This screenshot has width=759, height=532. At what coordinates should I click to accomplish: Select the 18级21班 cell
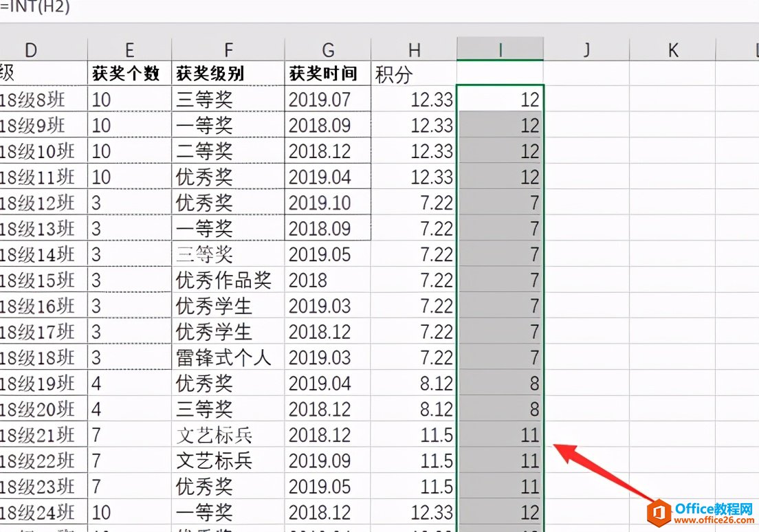[x=43, y=434]
